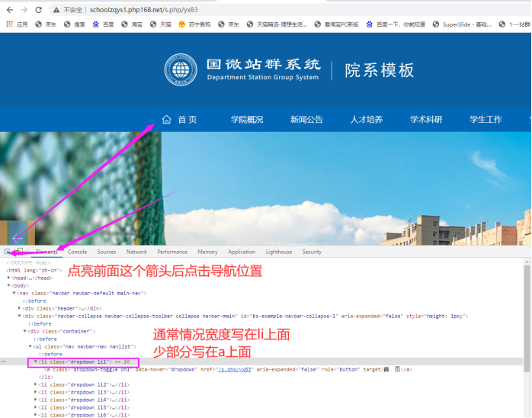
Task: Switch to the Console tab
Action: 77,252
